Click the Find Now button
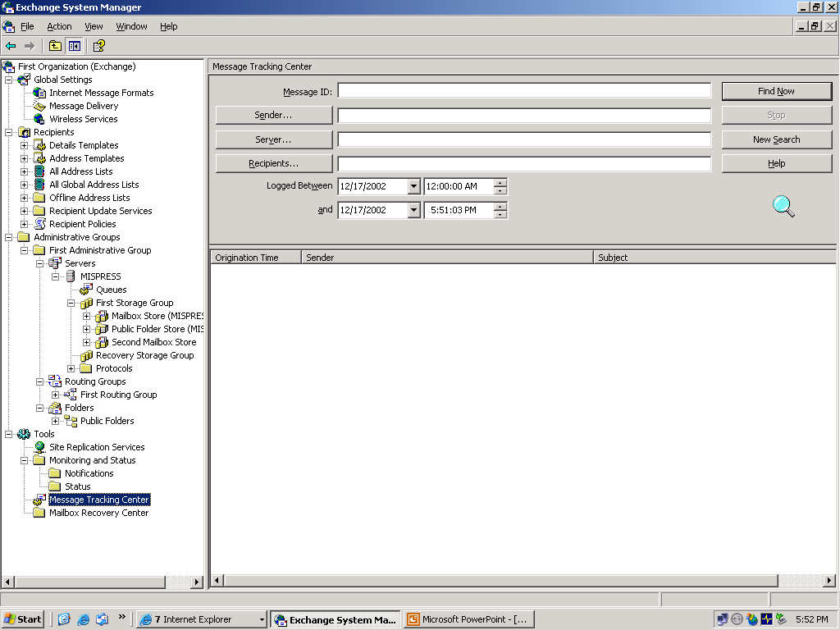The image size is (840, 630). pos(776,91)
